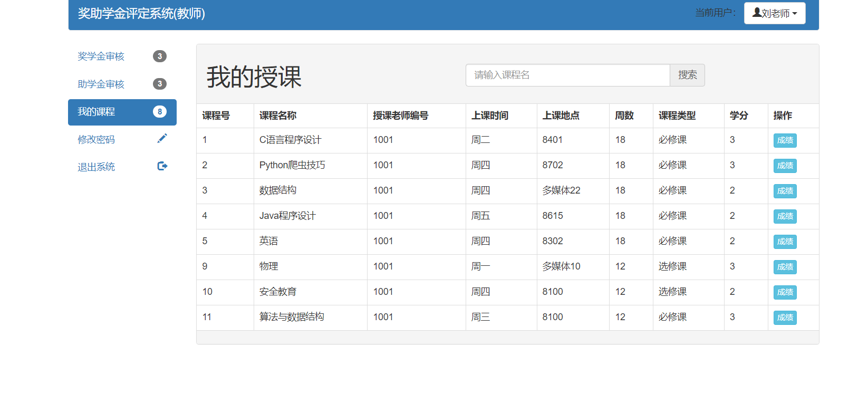Click the Java程序设计 course name
The height and width of the screenshot is (394, 868).
(x=287, y=216)
